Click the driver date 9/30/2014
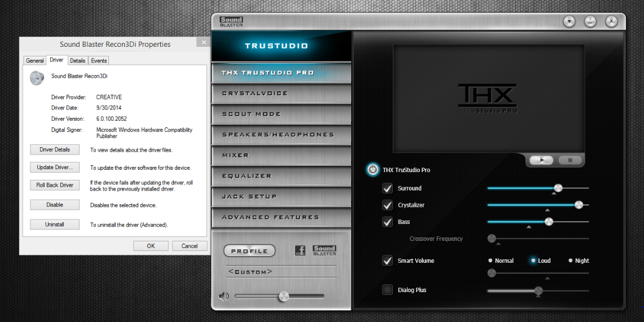The height and width of the screenshot is (322, 644). [108, 108]
